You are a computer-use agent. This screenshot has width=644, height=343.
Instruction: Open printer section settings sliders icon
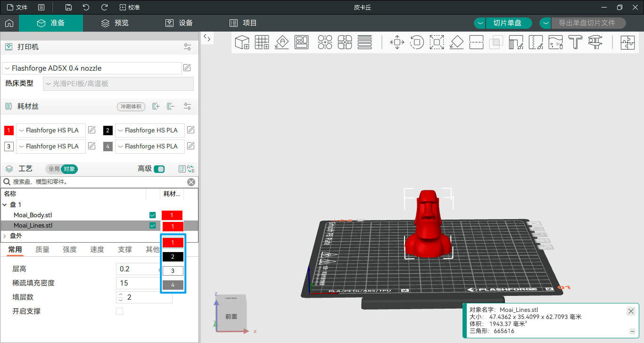(x=188, y=47)
